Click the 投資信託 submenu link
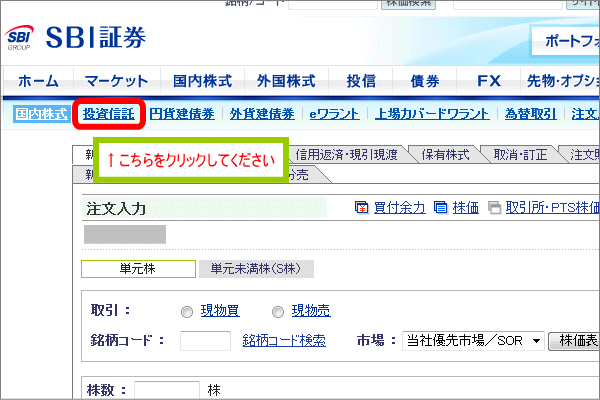This screenshot has width=600, height=400. [x=109, y=114]
